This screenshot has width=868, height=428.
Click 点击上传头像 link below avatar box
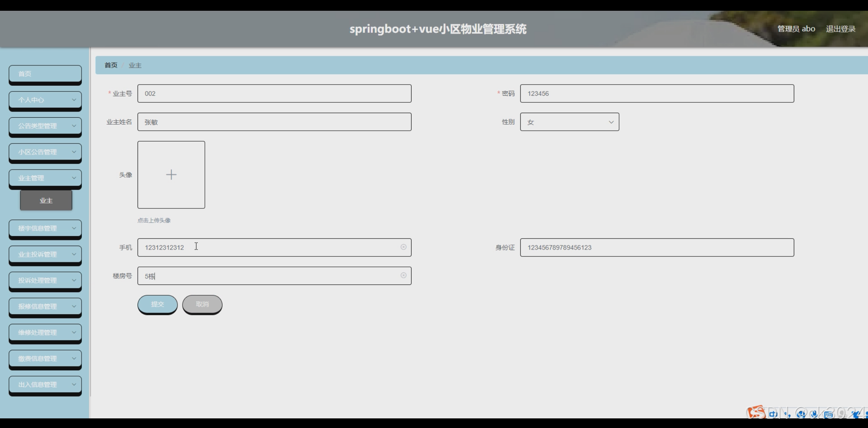pos(154,220)
